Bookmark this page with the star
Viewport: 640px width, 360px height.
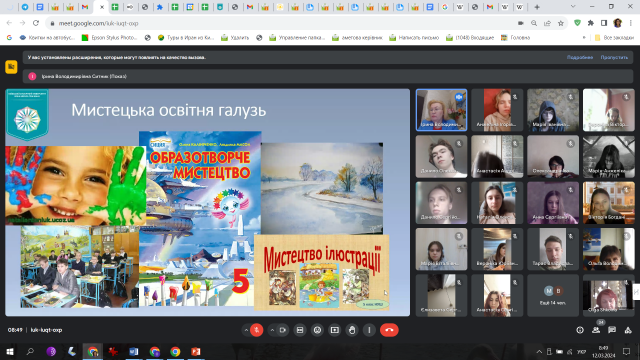pyautogui.click(x=561, y=23)
